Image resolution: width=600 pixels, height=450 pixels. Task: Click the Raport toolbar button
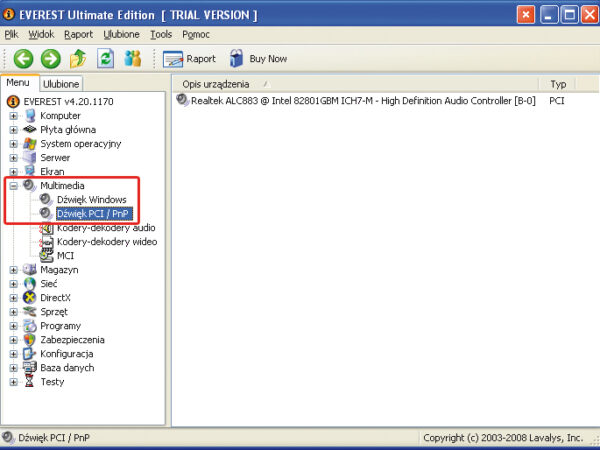(x=190, y=59)
